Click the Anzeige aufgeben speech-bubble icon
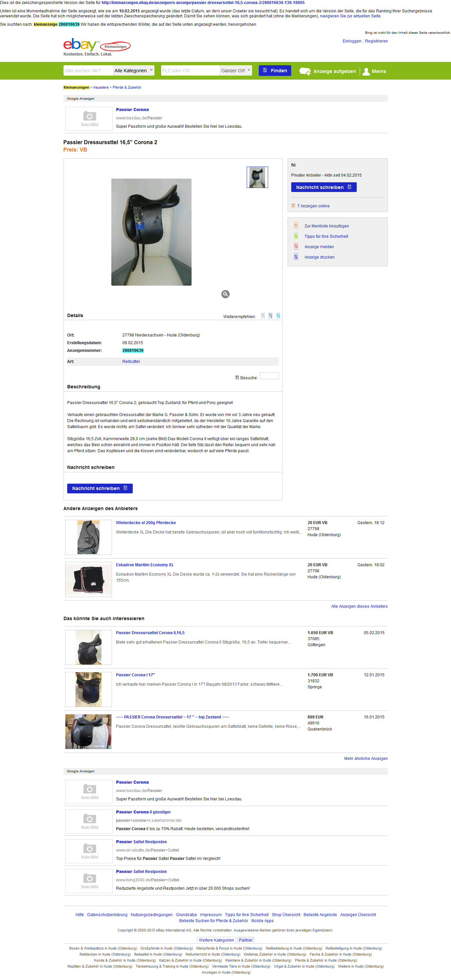Screen dimensions: 451x980 pos(305,71)
